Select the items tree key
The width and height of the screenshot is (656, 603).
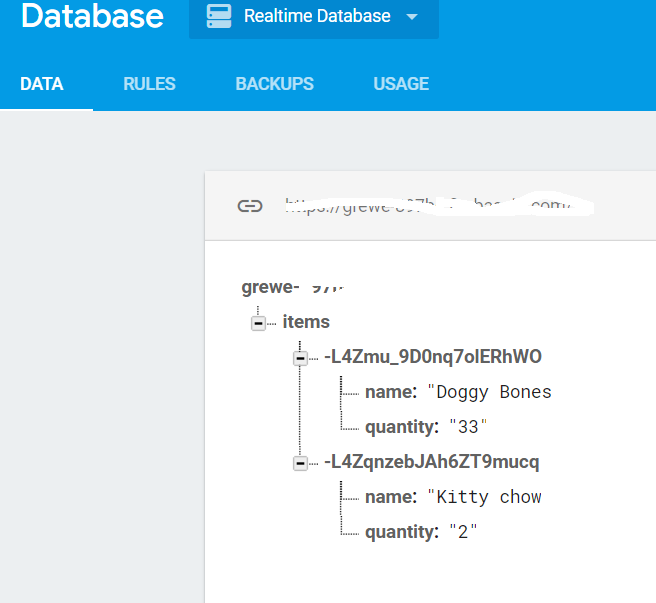point(306,322)
